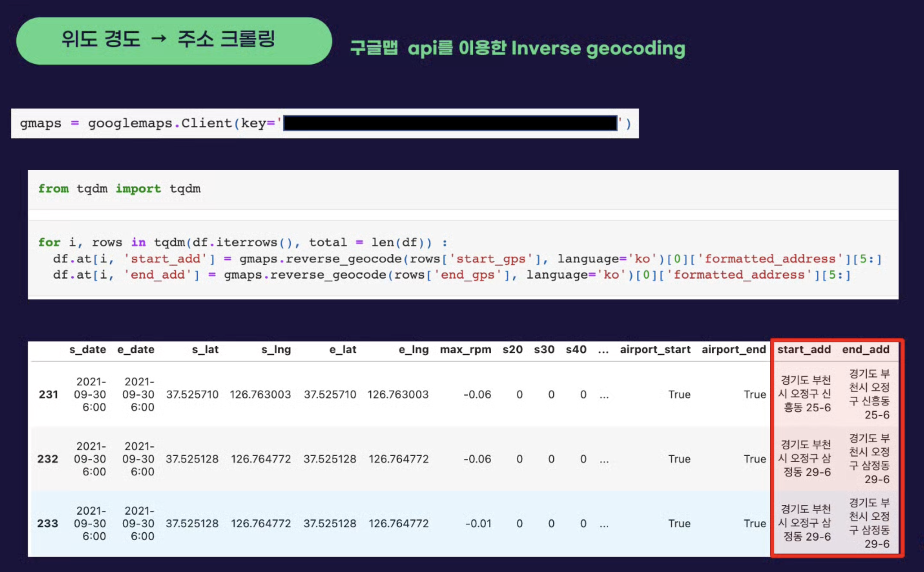Click the start_add column header
Viewport: 924px width, 572px height.
(x=803, y=350)
